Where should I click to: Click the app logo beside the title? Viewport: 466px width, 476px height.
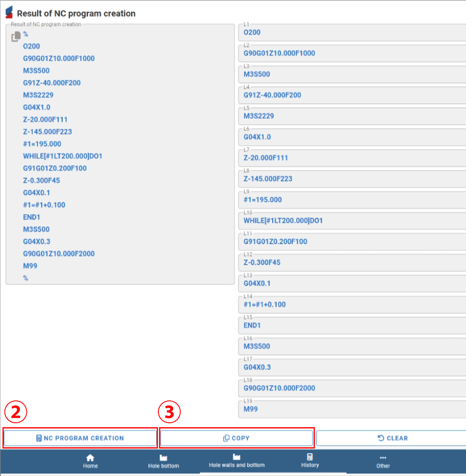(x=9, y=13)
